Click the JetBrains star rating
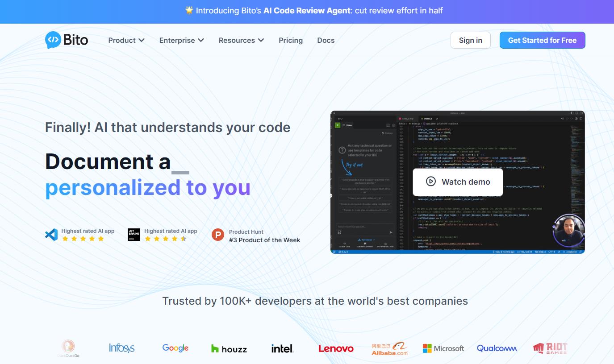Screen dimensions: 614x364 (x=166, y=239)
